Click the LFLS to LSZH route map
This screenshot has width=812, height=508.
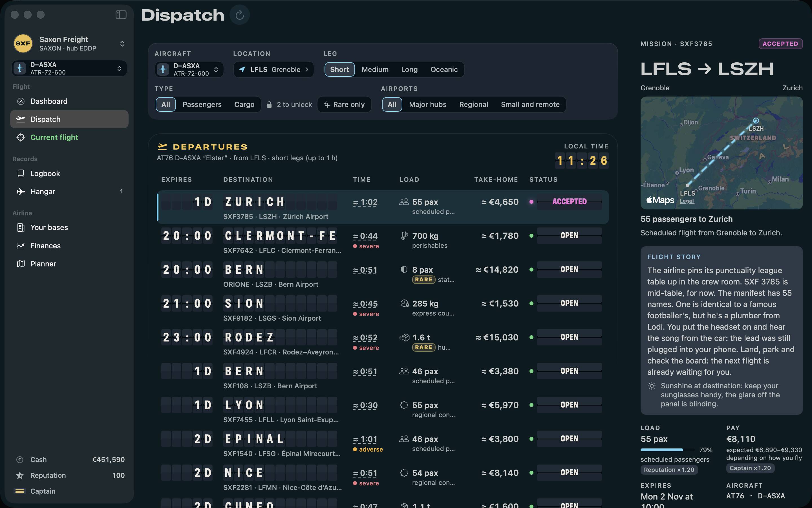(721, 153)
